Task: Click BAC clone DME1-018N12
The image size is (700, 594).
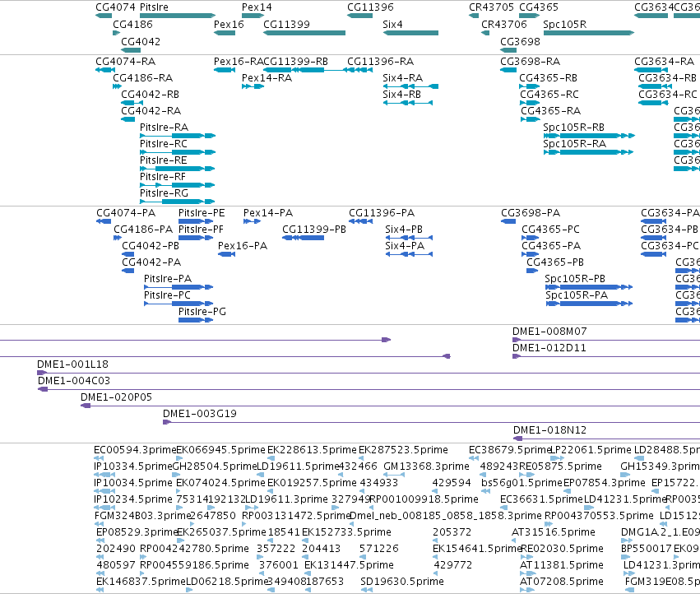Action: [x=549, y=430]
